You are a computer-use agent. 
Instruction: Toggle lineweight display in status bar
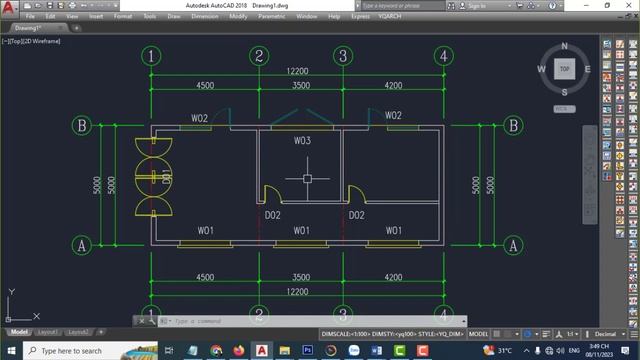pyautogui.click(x=546, y=334)
